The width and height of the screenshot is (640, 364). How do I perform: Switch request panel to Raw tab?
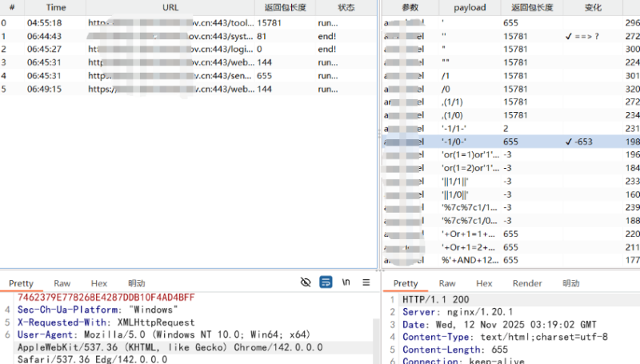click(62, 283)
